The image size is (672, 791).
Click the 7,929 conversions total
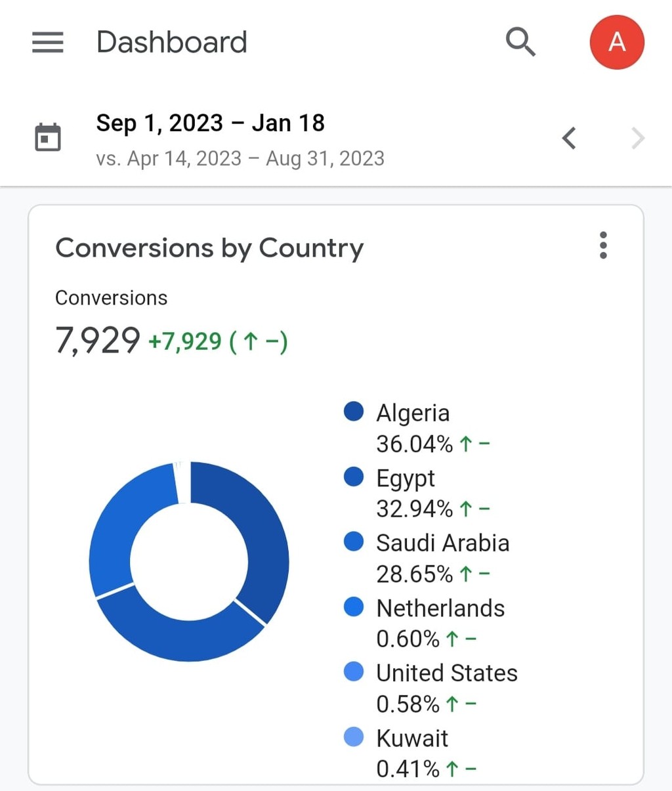click(98, 340)
